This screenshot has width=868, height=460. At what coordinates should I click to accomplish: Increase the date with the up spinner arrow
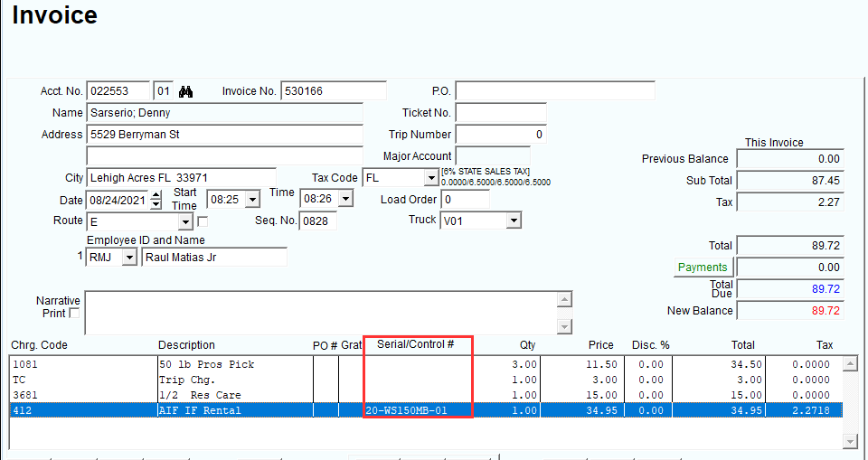click(156, 195)
